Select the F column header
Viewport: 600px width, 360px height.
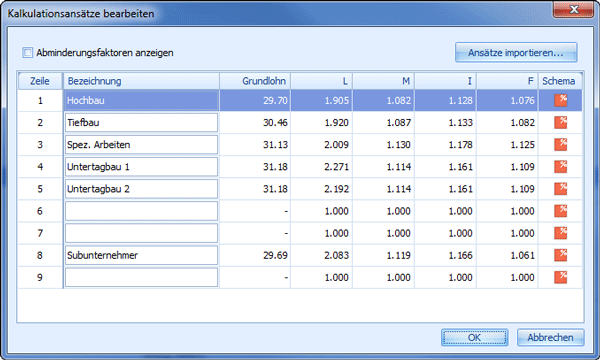click(507, 81)
